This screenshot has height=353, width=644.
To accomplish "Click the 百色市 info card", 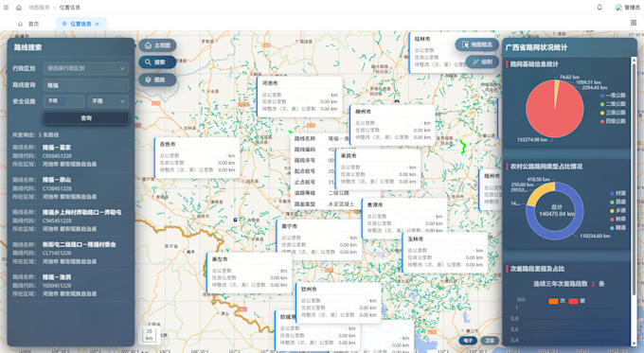I will [197, 158].
